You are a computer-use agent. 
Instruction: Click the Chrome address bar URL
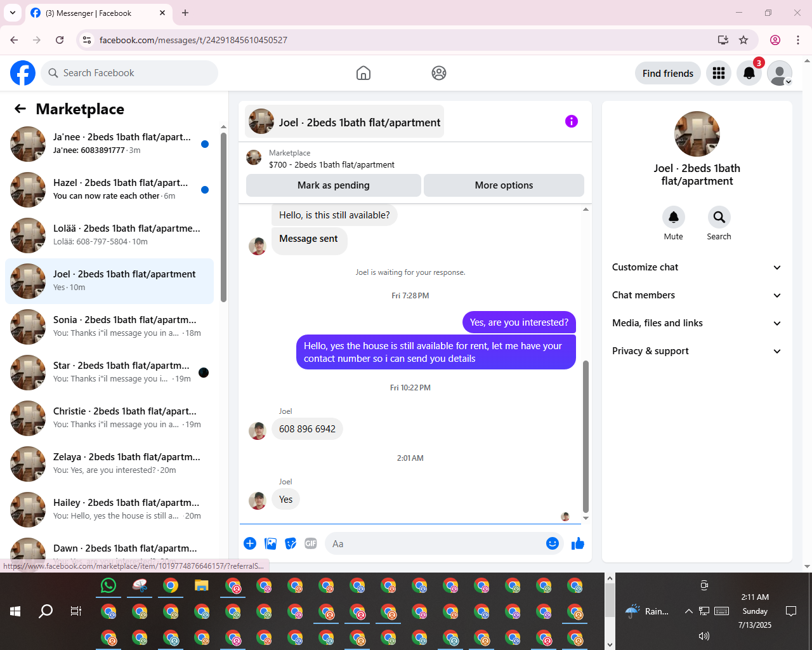(x=193, y=40)
